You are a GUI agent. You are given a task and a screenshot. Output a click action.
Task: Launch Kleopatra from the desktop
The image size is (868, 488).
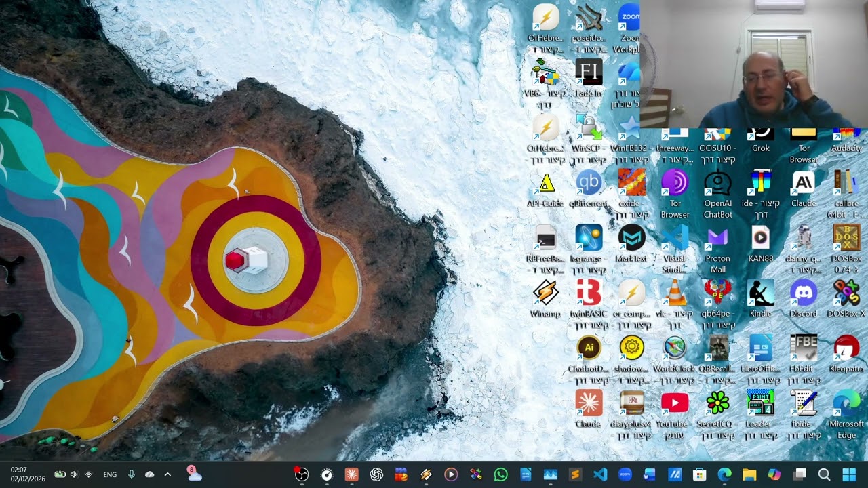click(x=846, y=348)
